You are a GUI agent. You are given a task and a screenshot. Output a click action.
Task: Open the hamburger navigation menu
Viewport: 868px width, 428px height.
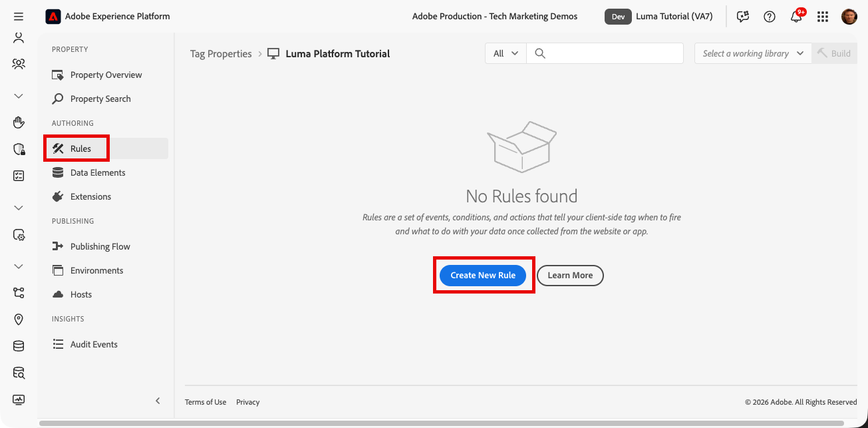19,17
